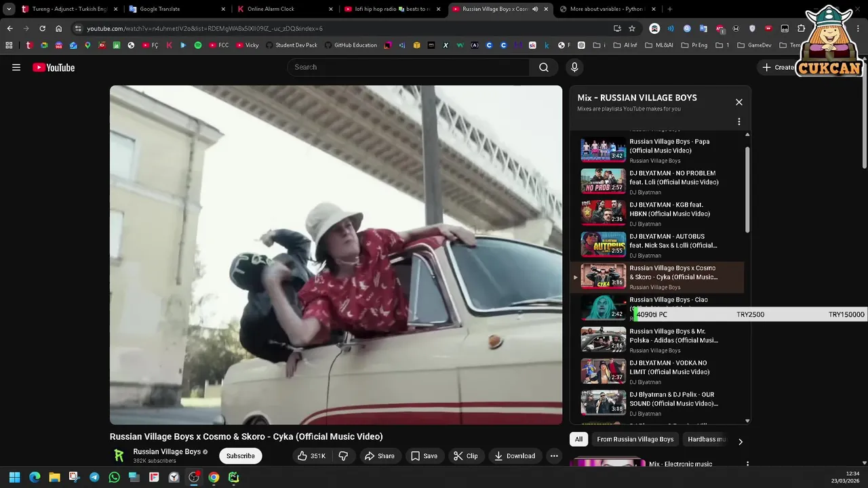
Task: Download the video
Action: [515, 456]
